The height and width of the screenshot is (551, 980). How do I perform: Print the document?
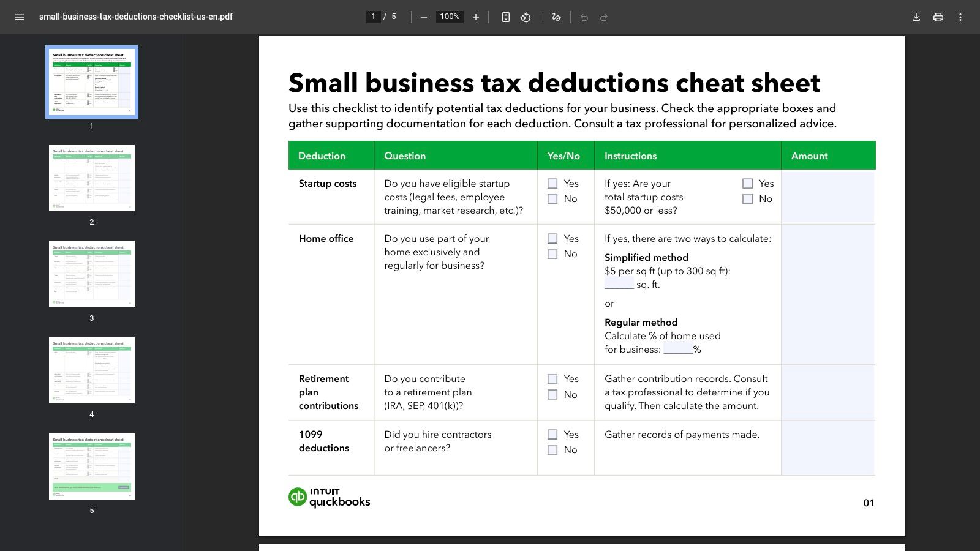point(938,17)
